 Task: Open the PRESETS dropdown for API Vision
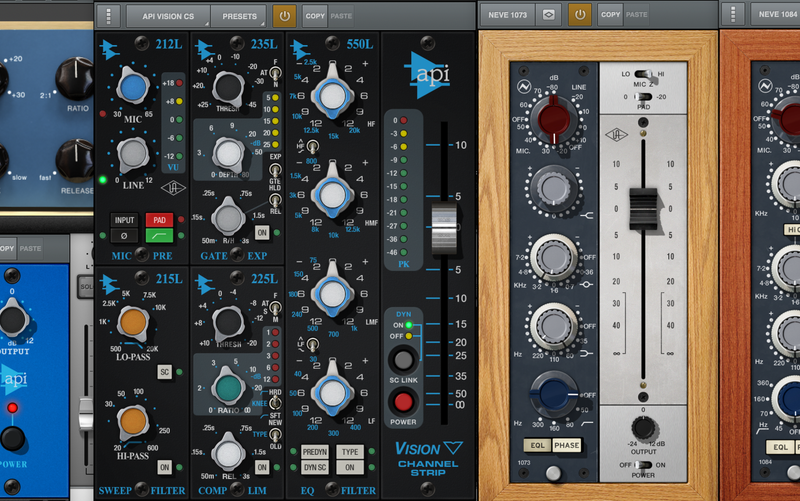pos(239,16)
